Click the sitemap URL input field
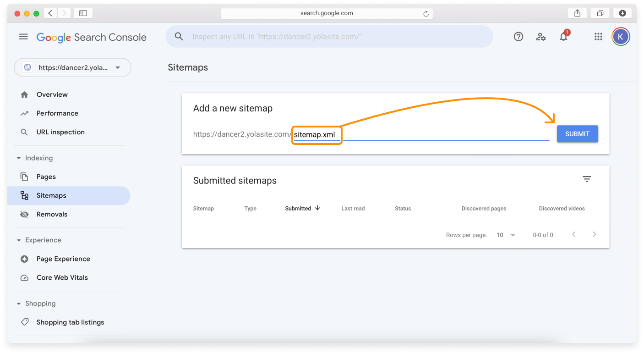The height and width of the screenshot is (354, 644). (412, 134)
